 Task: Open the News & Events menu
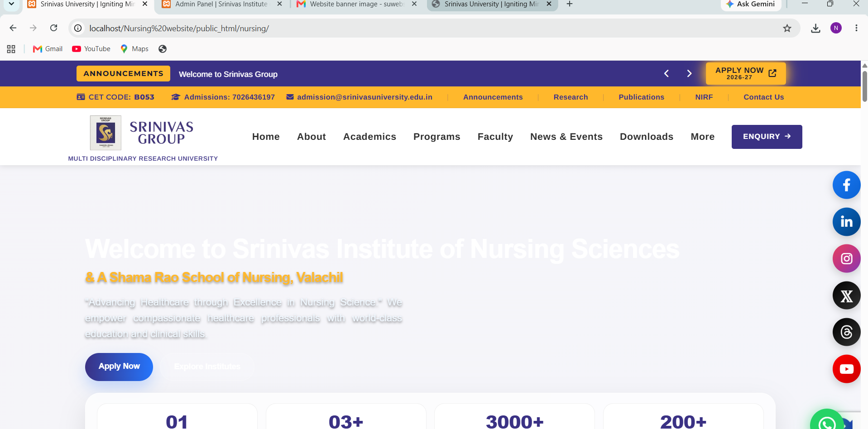click(566, 137)
